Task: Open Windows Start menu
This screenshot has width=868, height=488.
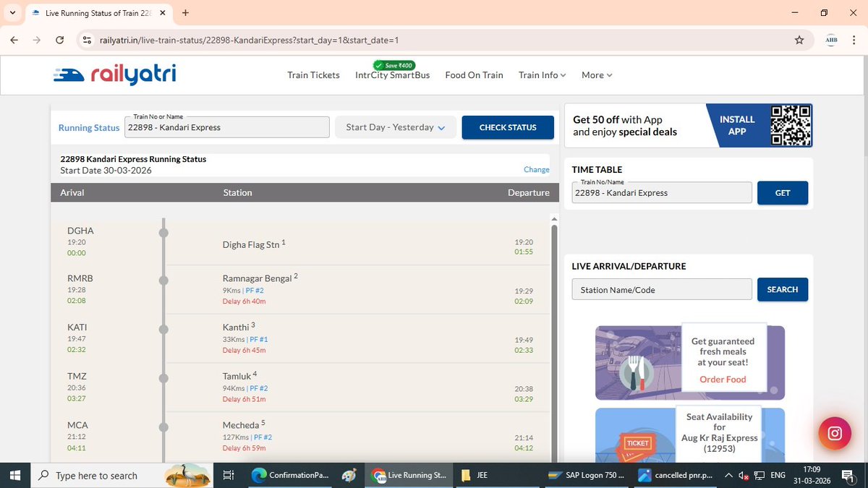Action: point(15,476)
